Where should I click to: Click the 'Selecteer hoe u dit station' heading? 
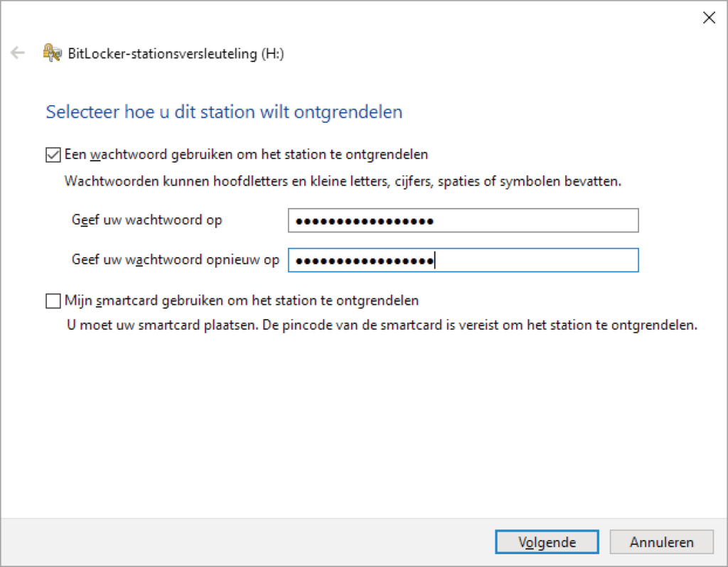[224, 112]
